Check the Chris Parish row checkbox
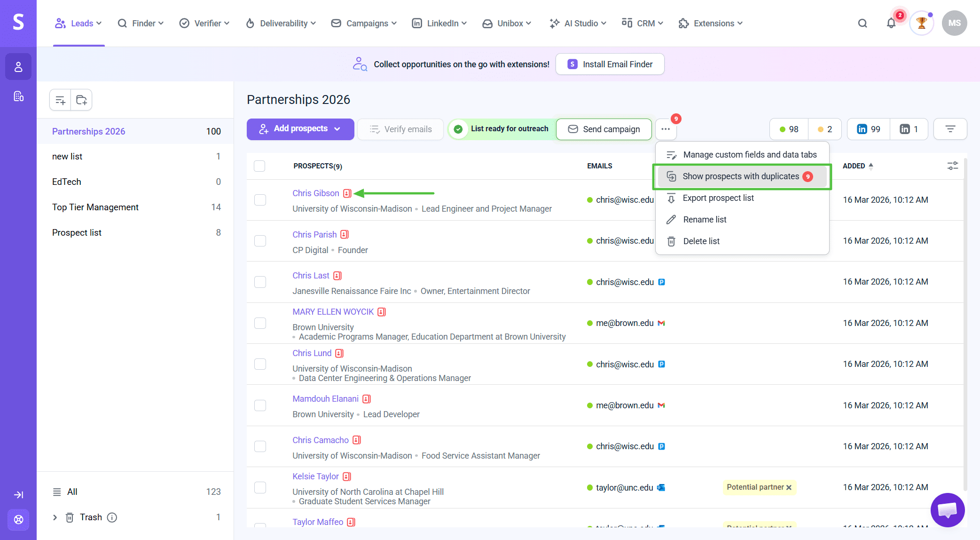 pos(260,241)
